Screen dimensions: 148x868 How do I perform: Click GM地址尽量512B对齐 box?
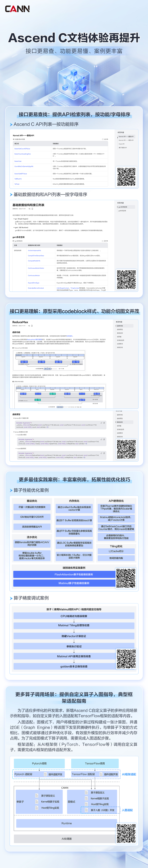(32, 517)
